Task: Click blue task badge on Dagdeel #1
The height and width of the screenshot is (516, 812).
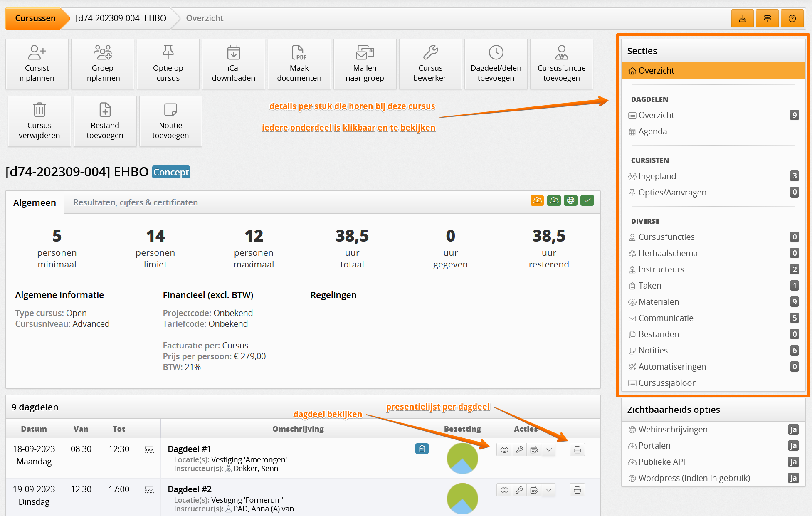Action: [422, 449]
